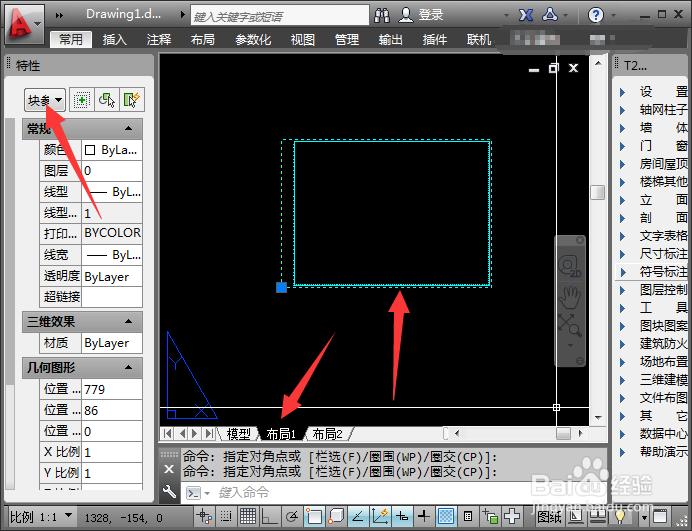The width and height of the screenshot is (692, 531).
Task: Click the 透明度 ByLayer value
Action: [112, 276]
